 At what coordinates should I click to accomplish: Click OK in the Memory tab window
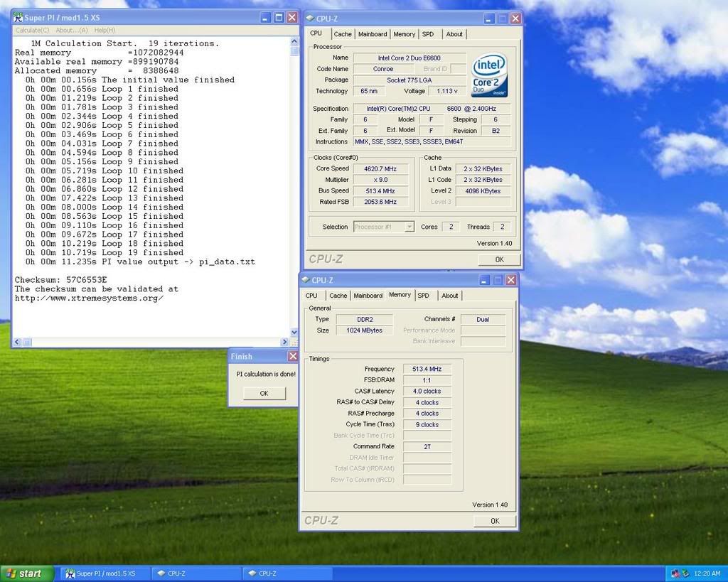[495, 521]
